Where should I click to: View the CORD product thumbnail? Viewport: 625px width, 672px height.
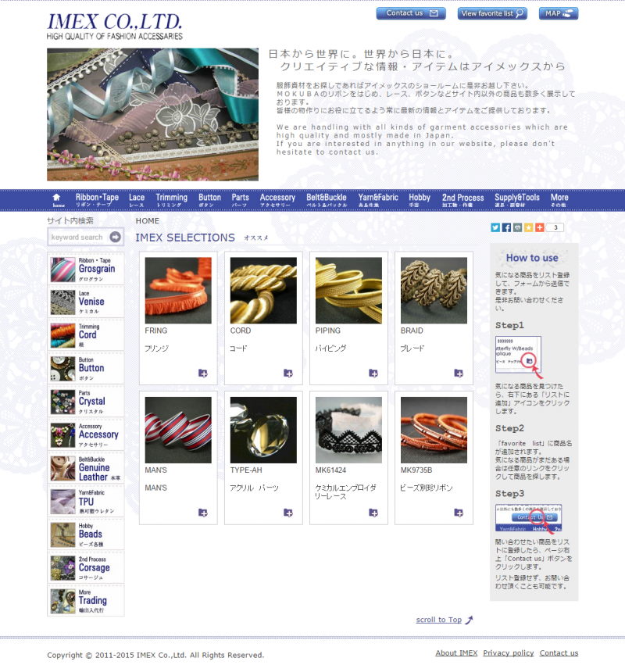(263, 290)
